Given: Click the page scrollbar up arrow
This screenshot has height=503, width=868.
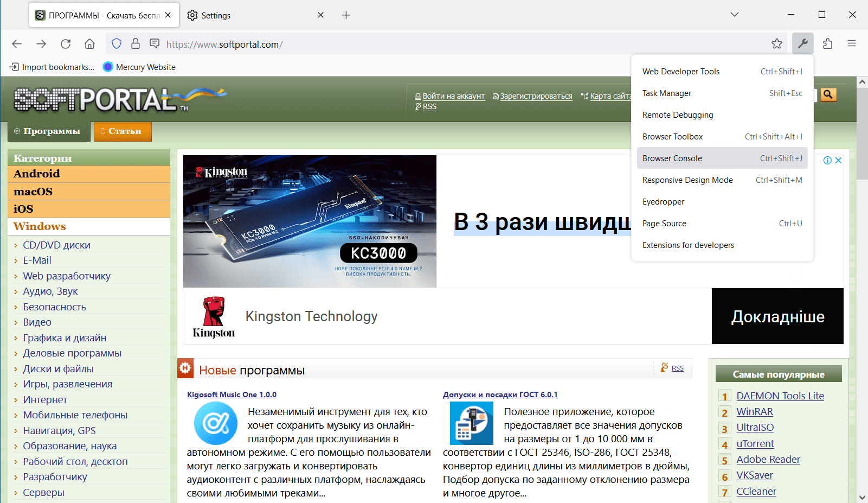Looking at the screenshot, I should point(862,82).
